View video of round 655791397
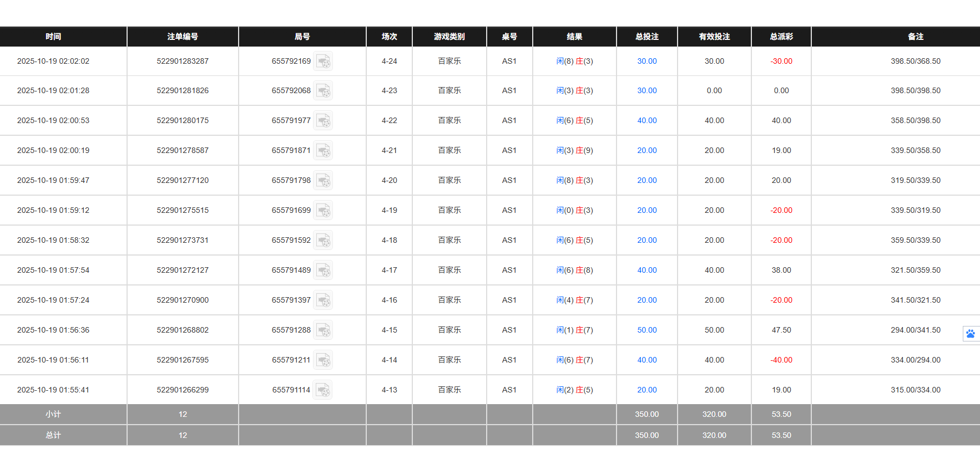980x459 pixels. pyautogui.click(x=324, y=300)
